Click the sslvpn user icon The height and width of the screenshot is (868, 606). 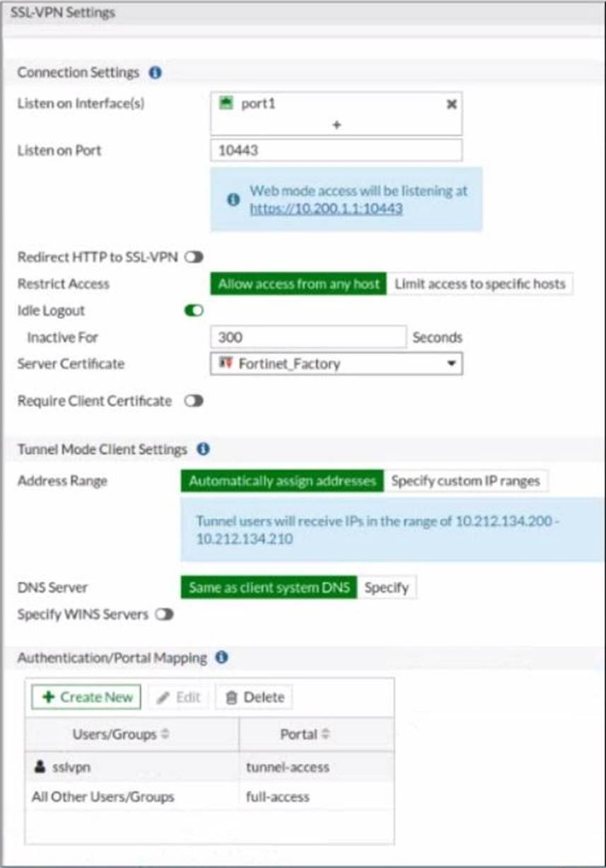click(39, 767)
